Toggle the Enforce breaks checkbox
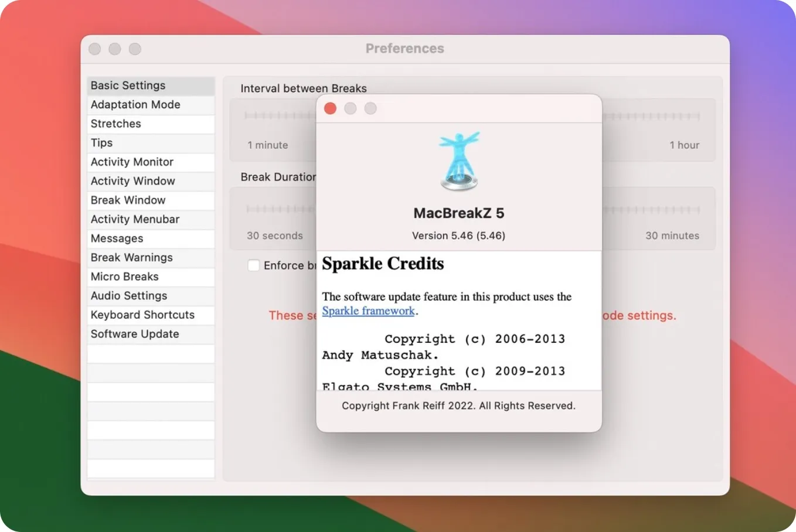Screen dimensions: 796x532 (254, 265)
